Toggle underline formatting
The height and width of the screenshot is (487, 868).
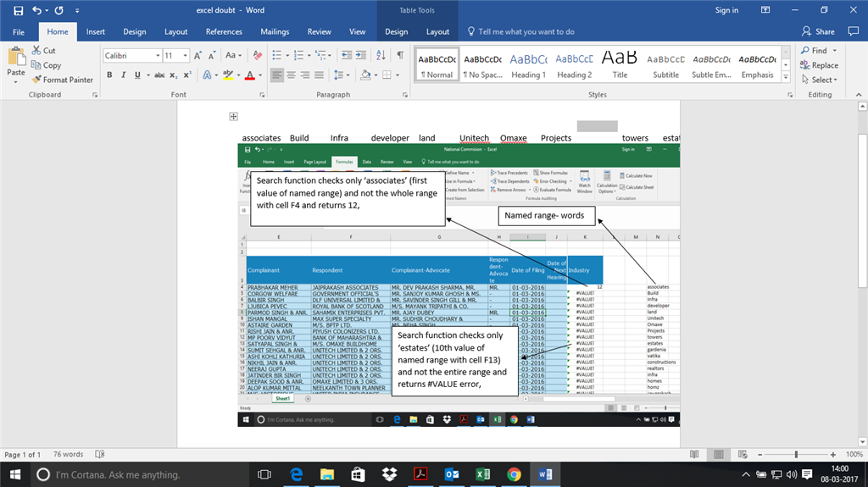(x=137, y=75)
